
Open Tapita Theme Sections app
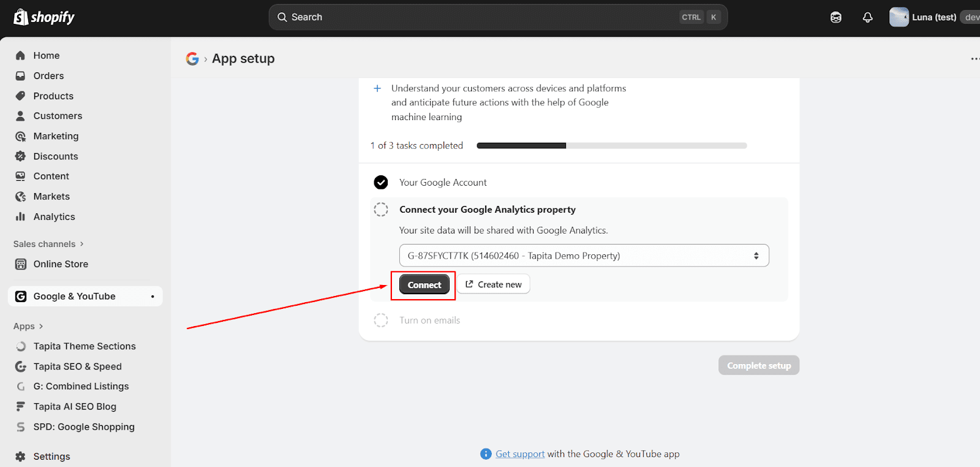tap(85, 346)
